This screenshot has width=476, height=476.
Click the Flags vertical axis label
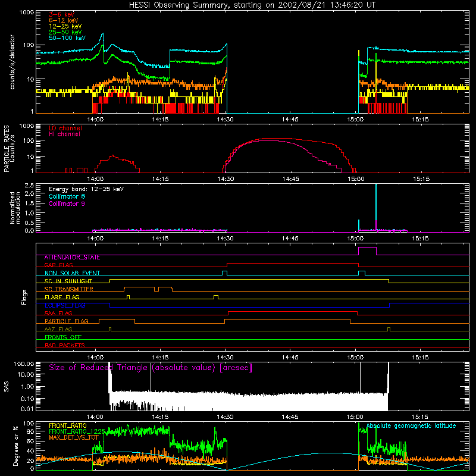24,297
